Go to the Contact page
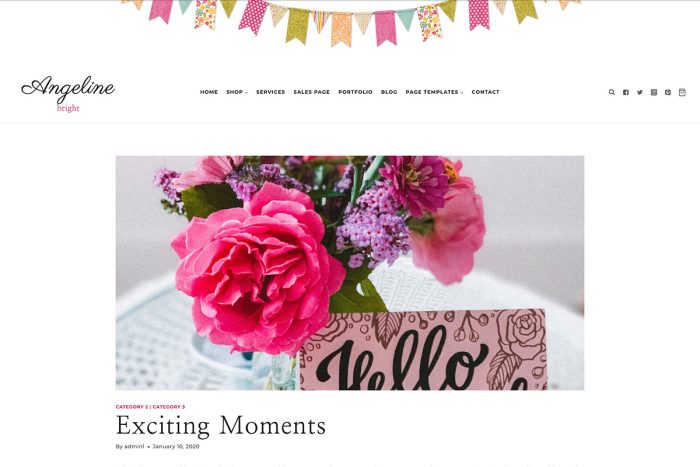 click(486, 92)
